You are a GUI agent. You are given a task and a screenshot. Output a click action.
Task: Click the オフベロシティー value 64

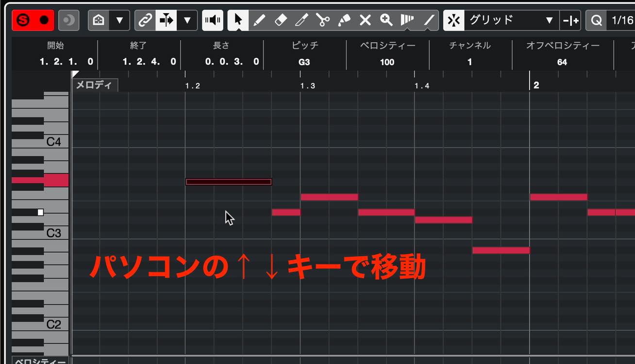(562, 62)
